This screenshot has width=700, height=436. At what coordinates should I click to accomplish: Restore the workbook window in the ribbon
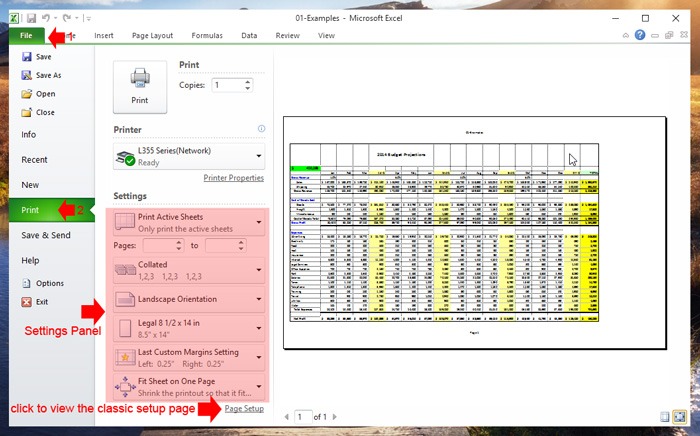click(669, 35)
